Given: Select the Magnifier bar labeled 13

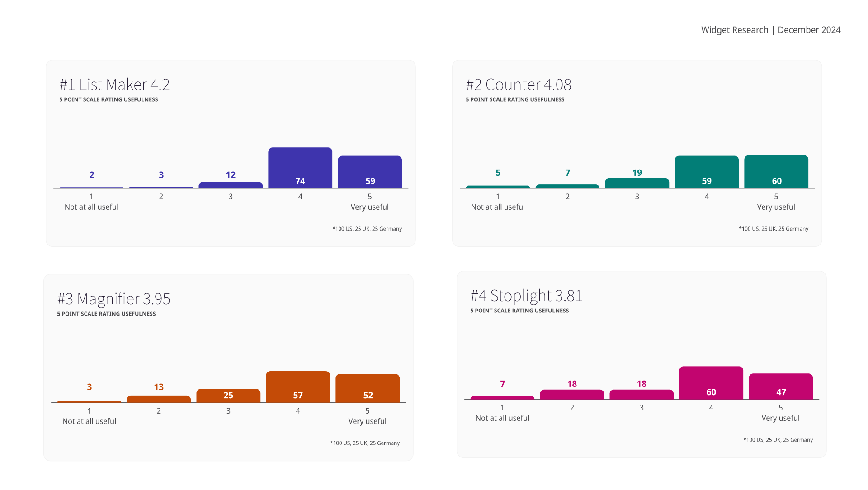Looking at the screenshot, I should click(x=159, y=399).
